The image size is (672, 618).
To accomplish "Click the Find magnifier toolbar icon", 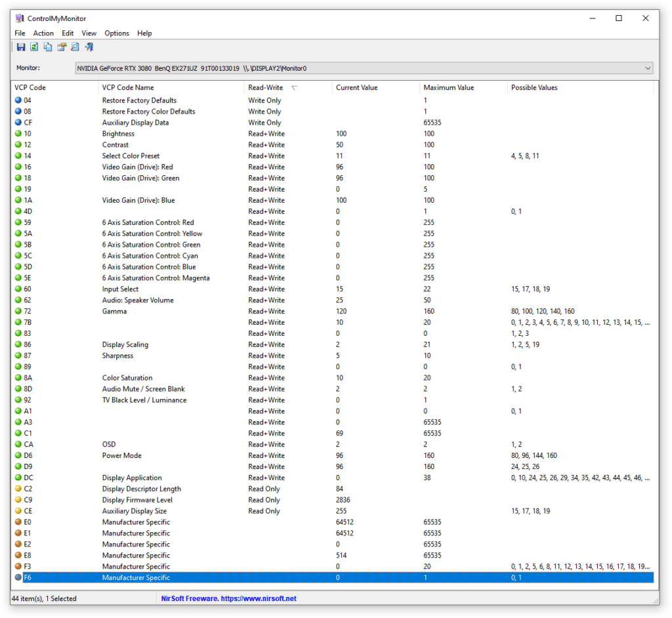I will [75, 47].
